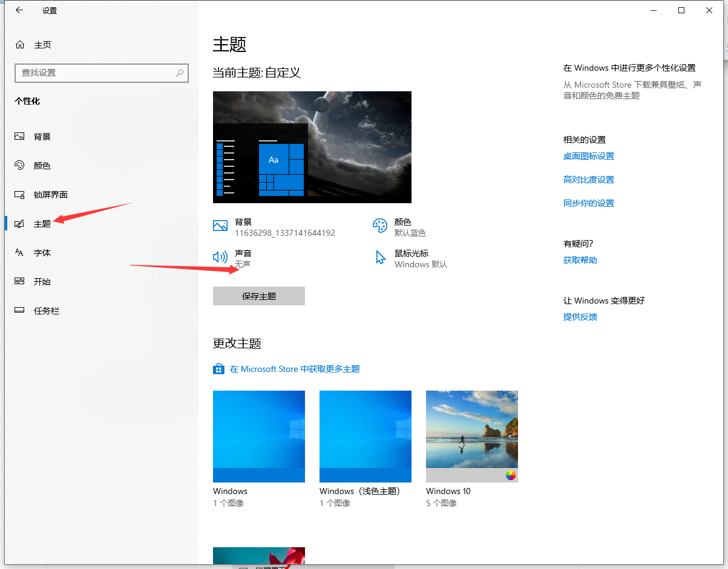728x569 pixels.
Task: Select the Fonts (字体) sidebar icon
Action: pos(19,253)
